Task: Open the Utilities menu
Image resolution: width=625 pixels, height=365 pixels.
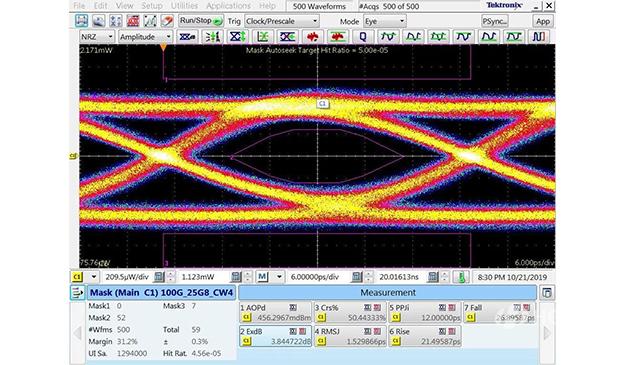Action: [x=184, y=6]
